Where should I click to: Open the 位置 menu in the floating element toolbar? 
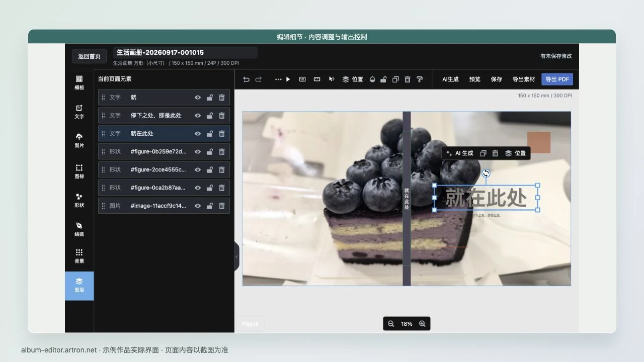515,153
